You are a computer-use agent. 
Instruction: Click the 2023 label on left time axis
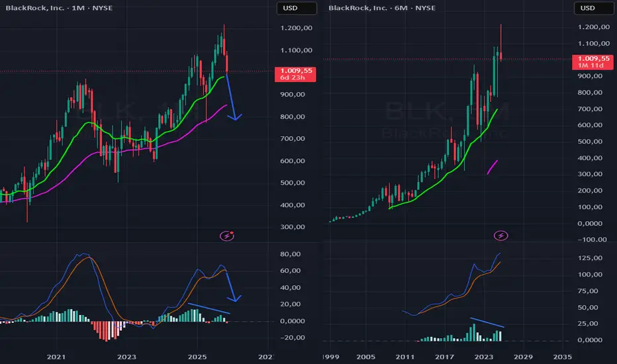(126, 357)
